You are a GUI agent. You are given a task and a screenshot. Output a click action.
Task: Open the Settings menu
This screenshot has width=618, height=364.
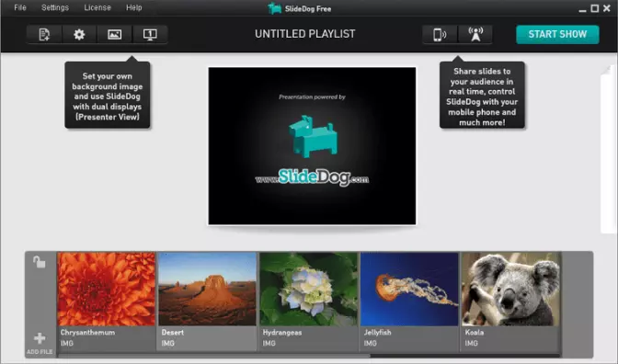click(x=55, y=7)
